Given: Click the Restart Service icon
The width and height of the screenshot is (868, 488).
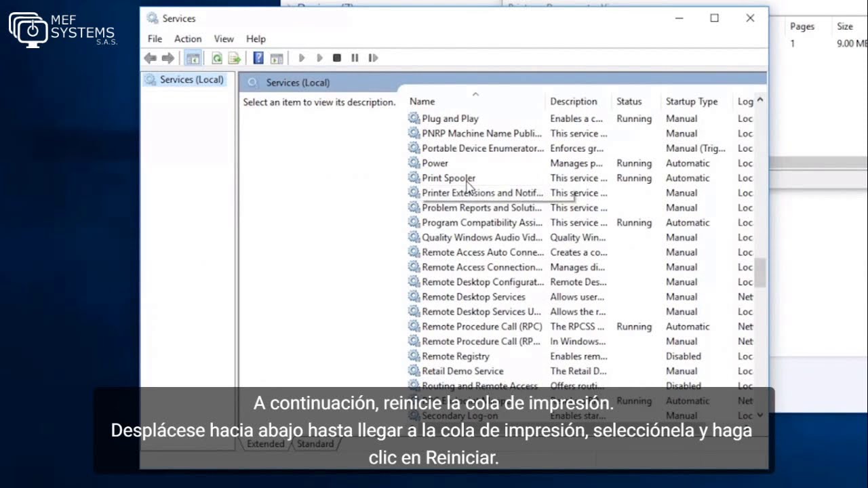Looking at the screenshot, I should [373, 58].
